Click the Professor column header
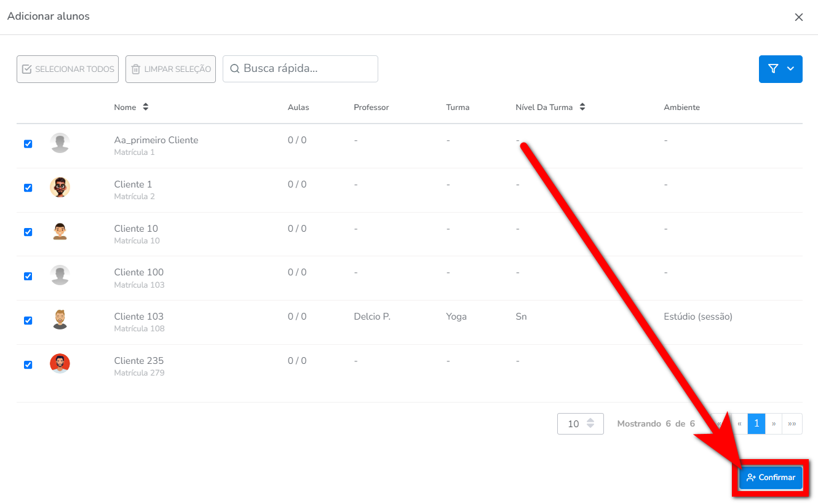The height and width of the screenshot is (504, 818). coord(371,107)
